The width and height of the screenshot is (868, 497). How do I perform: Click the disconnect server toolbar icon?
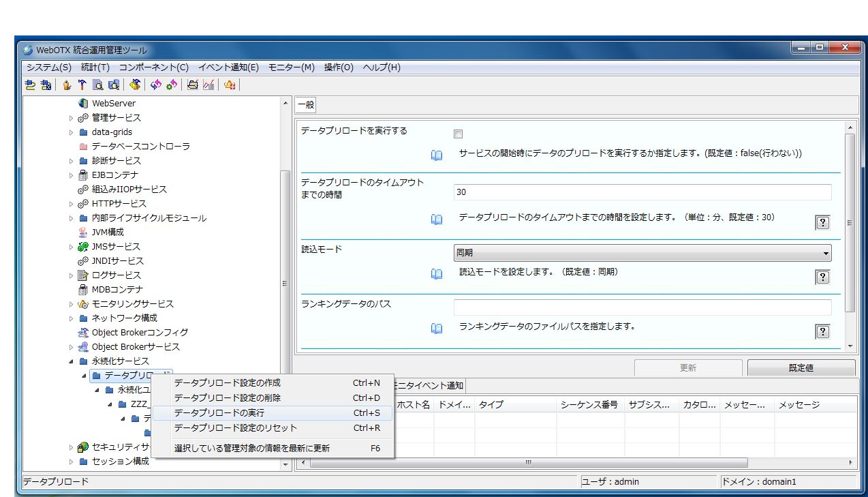[46, 85]
